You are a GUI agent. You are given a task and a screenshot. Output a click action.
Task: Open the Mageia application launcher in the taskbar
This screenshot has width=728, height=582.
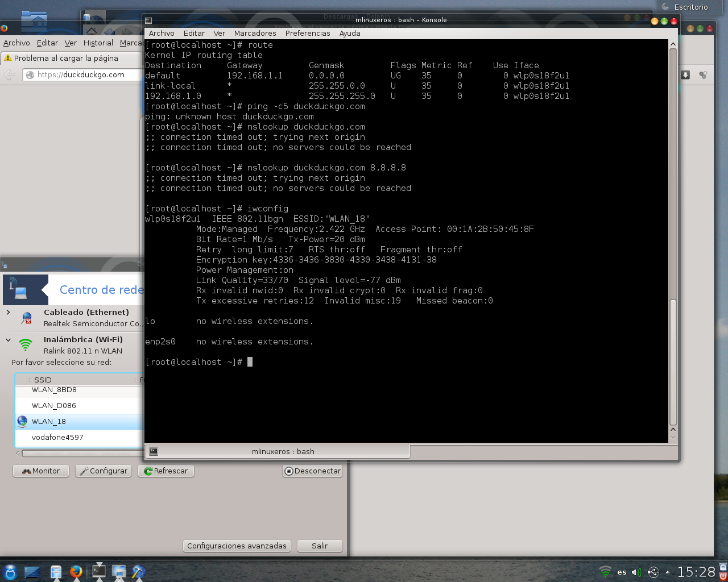point(10,572)
